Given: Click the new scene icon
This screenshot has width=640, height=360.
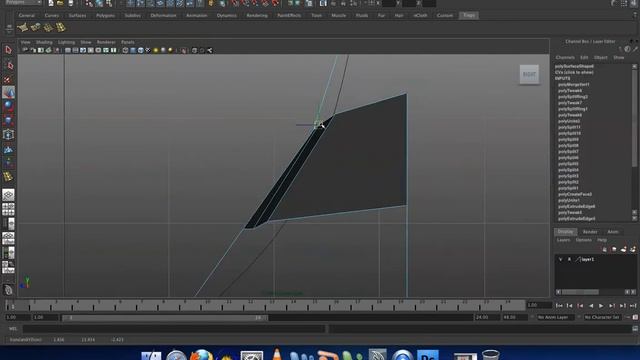Looking at the screenshot, I should (x=51, y=3).
